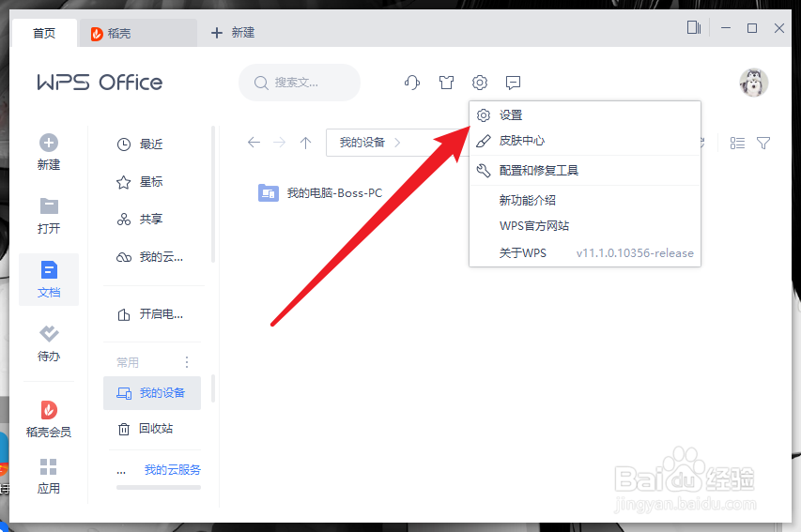Click 关于WPS menu entry
Viewport: 801px width, 532px height.
click(585, 252)
